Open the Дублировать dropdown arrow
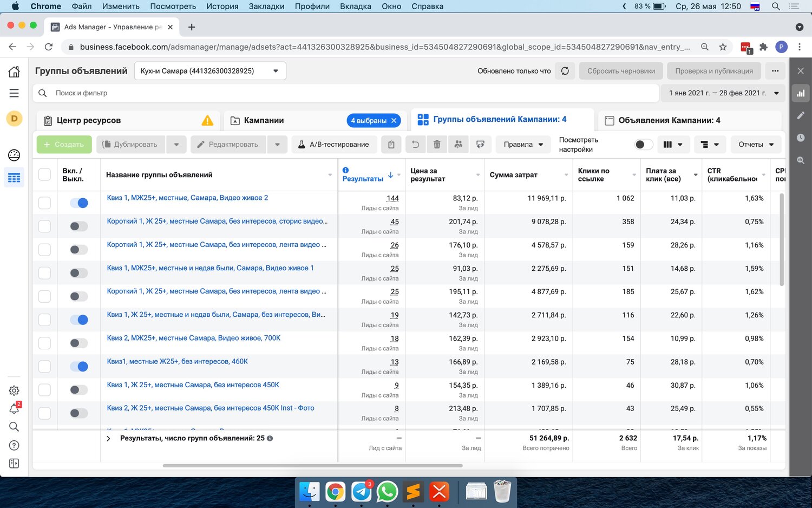The width and height of the screenshot is (812, 508). pos(176,145)
